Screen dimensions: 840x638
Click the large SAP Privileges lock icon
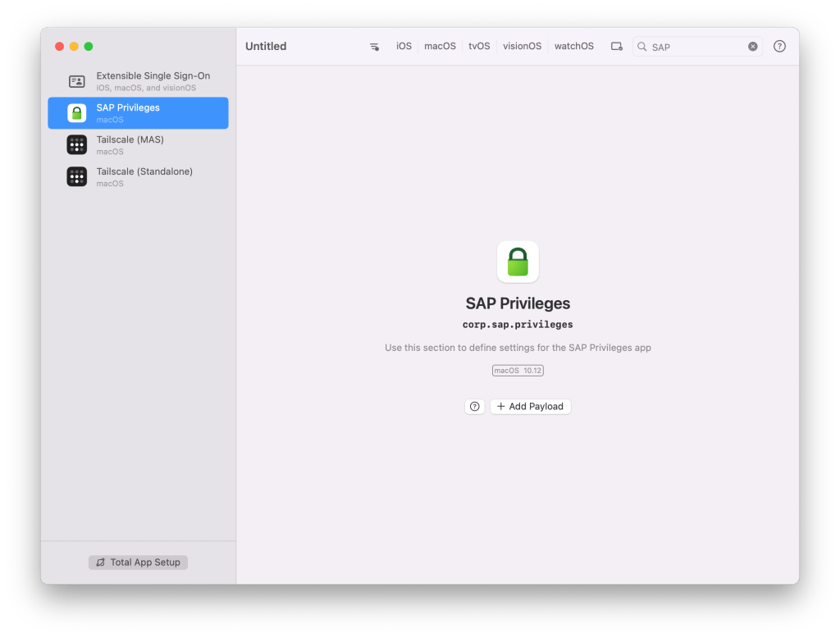tap(518, 262)
